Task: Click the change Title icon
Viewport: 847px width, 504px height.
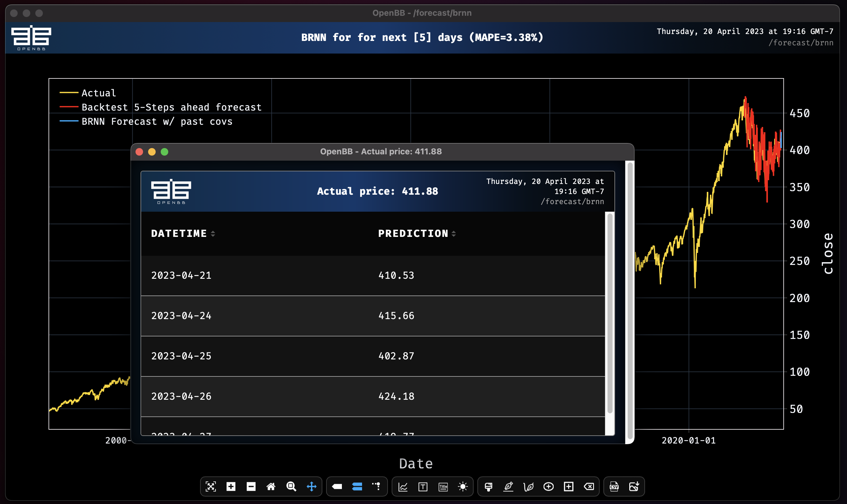Action: pos(443,487)
